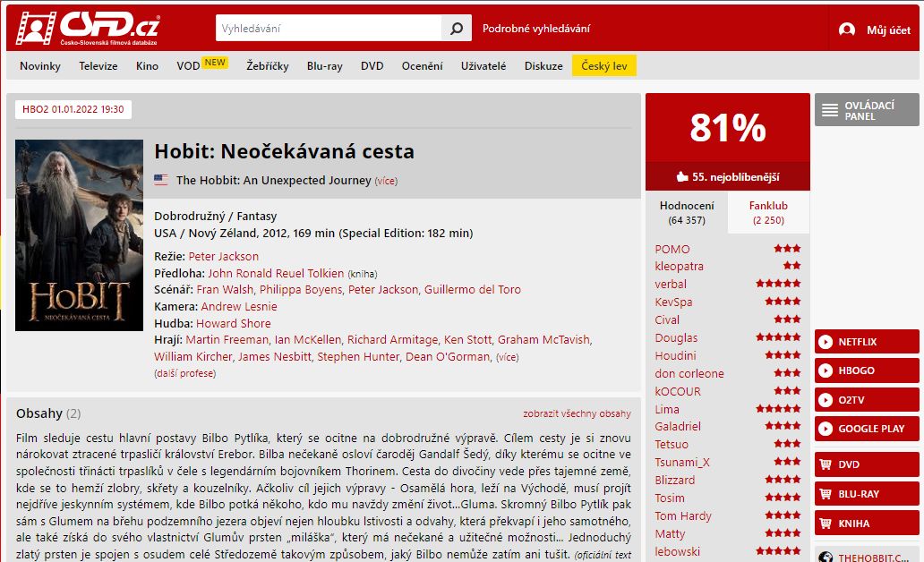Open the Televize menu item
This screenshot has width=924, height=562.
[x=98, y=66]
